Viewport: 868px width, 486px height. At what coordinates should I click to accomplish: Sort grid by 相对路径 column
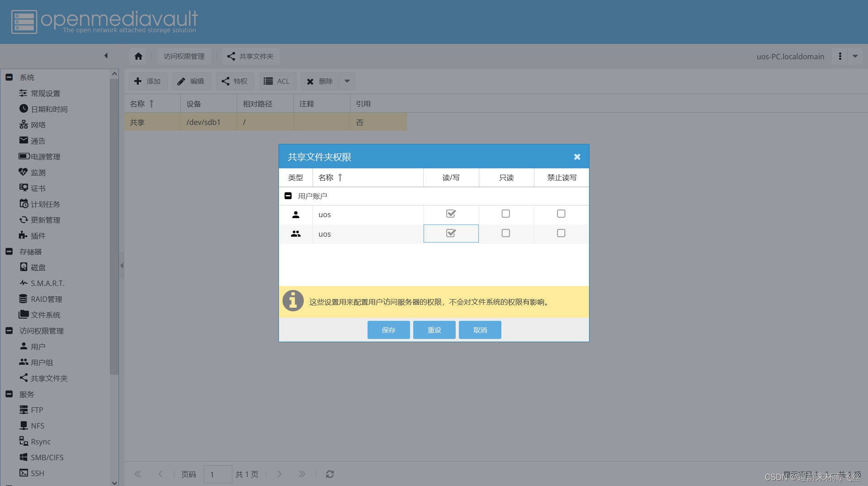pos(265,104)
